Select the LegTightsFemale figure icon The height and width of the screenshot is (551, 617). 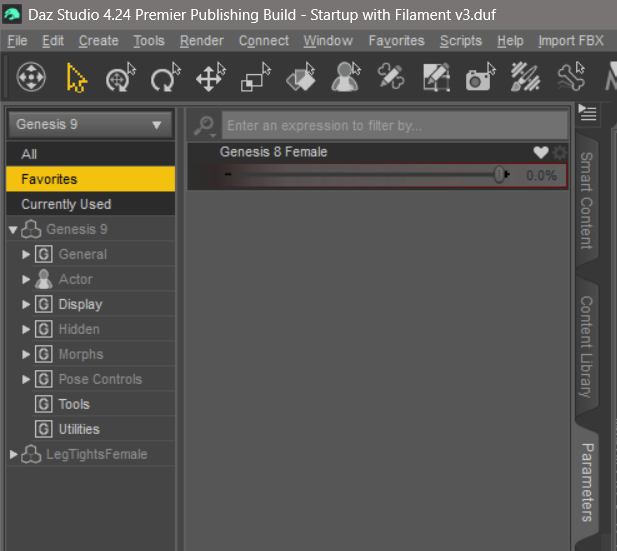31,455
